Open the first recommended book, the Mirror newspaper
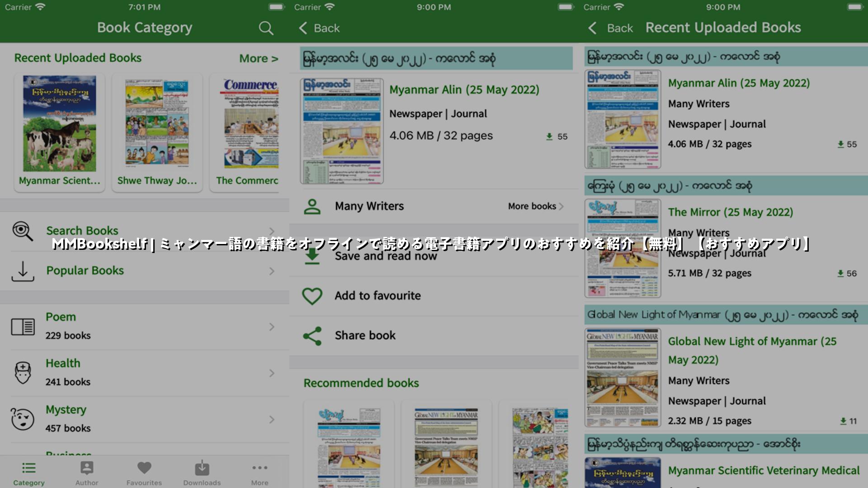The image size is (868, 488). click(x=349, y=447)
